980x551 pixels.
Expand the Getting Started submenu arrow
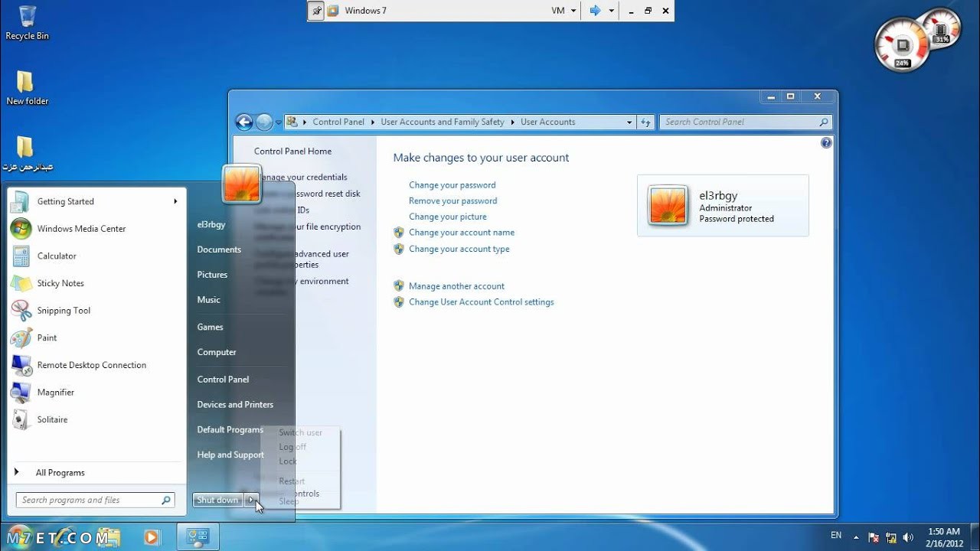pyautogui.click(x=175, y=201)
